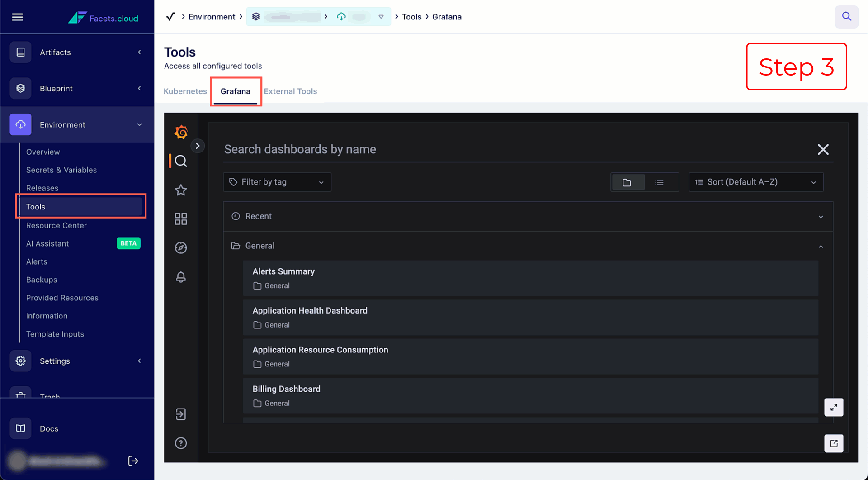
Task: Click the Environment breadcrumb link
Action: (212, 17)
